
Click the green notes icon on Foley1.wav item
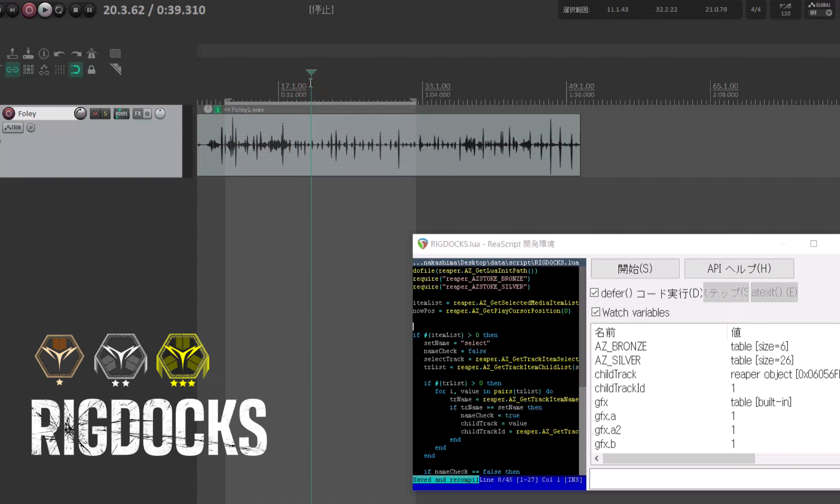point(218,110)
